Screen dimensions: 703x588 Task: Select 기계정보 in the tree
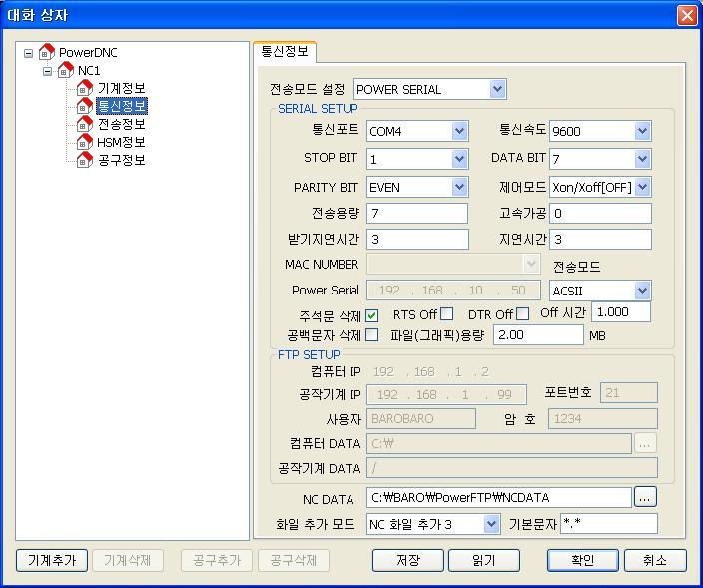(122, 88)
